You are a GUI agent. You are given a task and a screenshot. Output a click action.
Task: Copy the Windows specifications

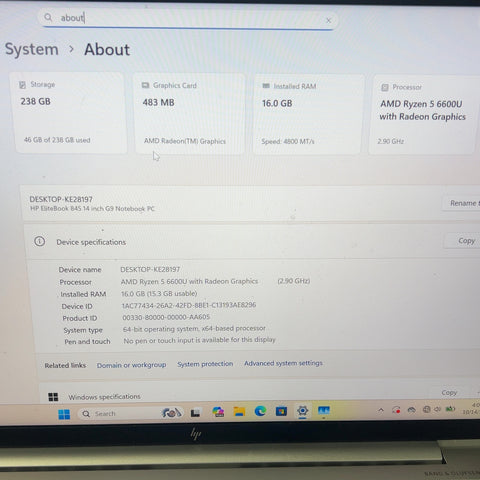pyautogui.click(x=449, y=393)
